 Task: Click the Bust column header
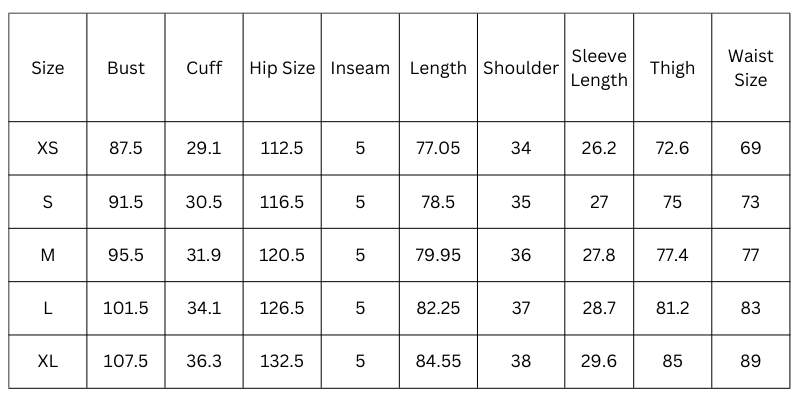tap(126, 68)
